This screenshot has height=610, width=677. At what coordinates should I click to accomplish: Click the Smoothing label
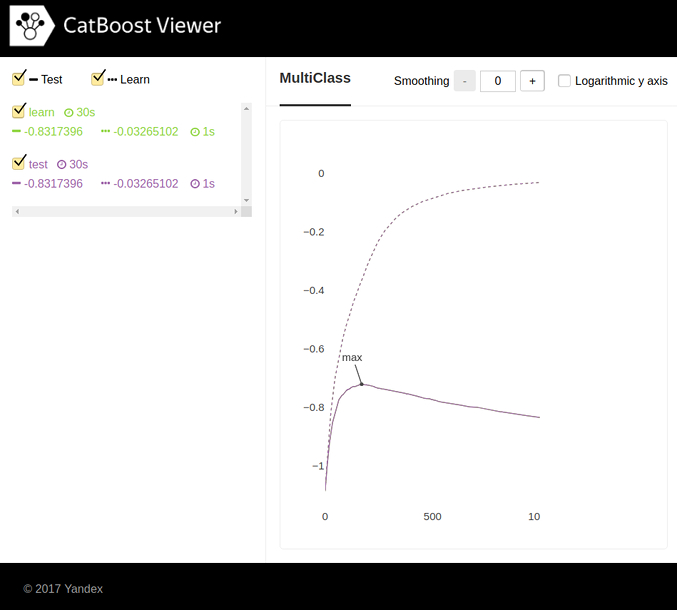point(421,81)
